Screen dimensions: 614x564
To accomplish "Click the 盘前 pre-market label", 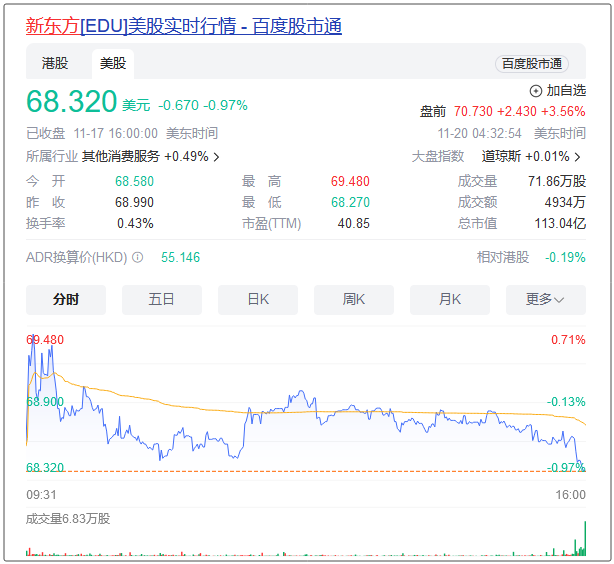I will click(433, 112).
